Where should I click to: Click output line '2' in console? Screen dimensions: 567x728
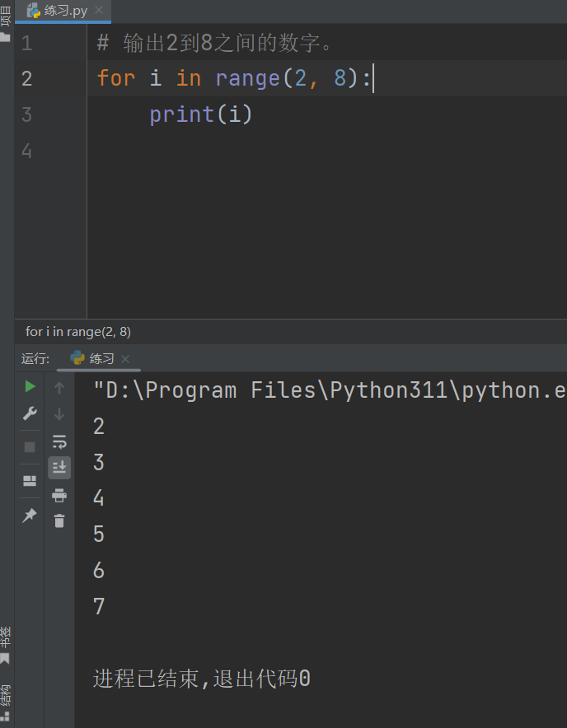[99, 427]
